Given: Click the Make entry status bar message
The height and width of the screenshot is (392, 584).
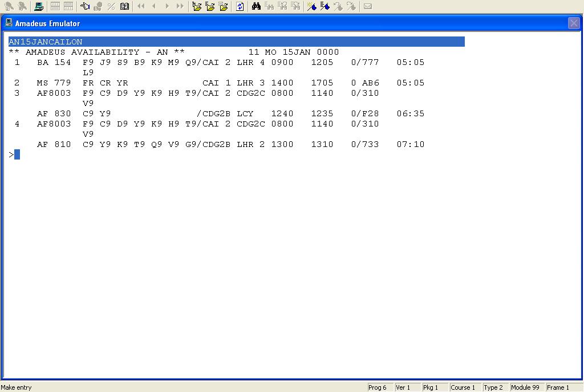Looking at the screenshot, I should (x=16, y=387).
